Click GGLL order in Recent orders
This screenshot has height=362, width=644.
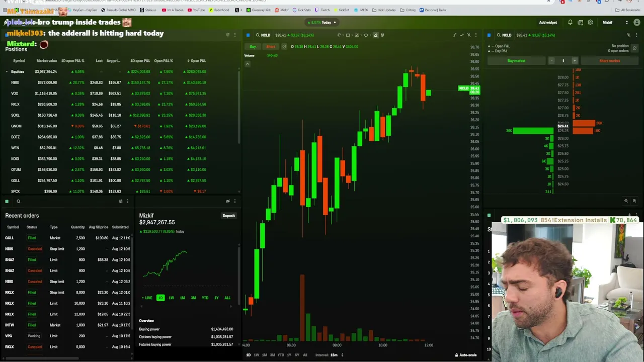pyautogui.click(x=66, y=238)
